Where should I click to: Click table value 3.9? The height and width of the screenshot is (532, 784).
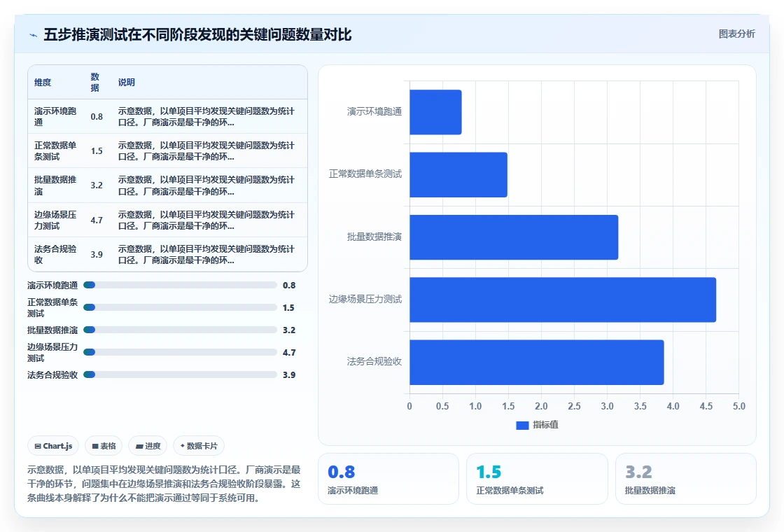pyautogui.click(x=97, y=255)
